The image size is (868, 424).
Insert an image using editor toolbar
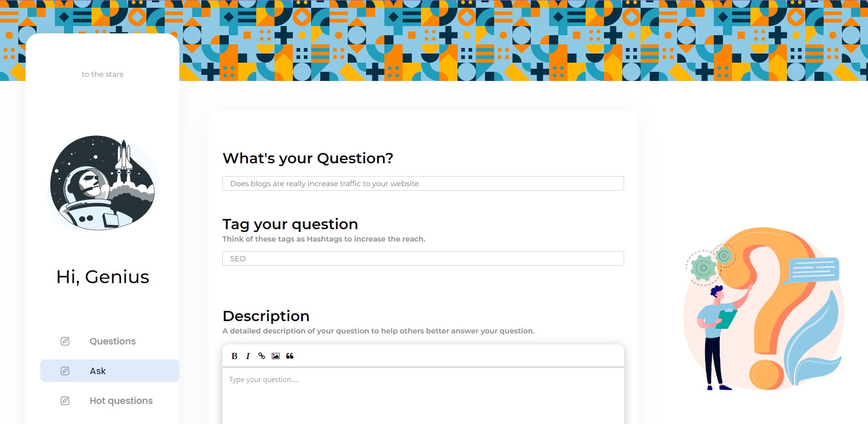click(x=275, y=356)
